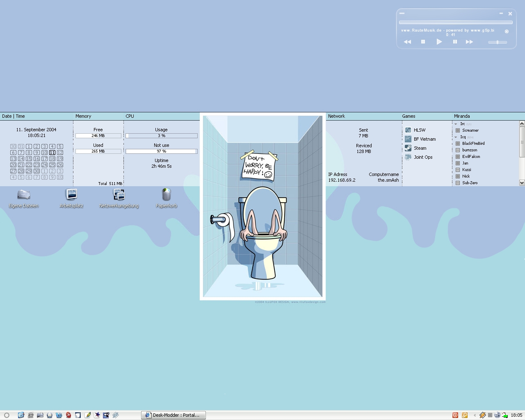Start playback with the play button

(x=439, y=41)
